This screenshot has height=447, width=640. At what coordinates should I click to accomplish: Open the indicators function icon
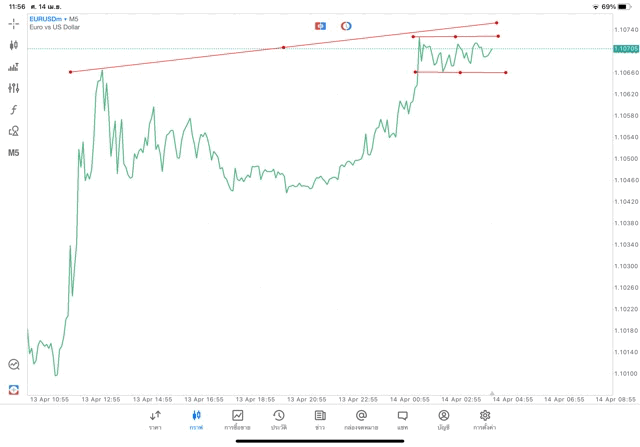[x=14, y=110]
